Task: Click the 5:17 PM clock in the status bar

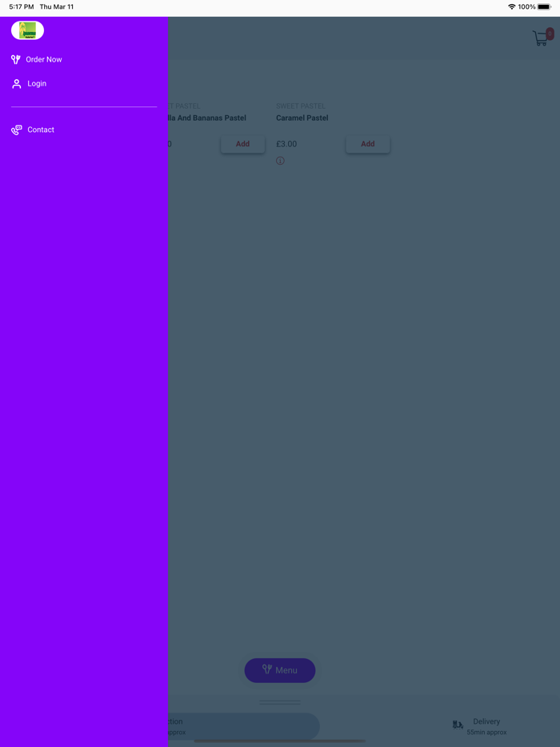Action: (x=22, y=6)
